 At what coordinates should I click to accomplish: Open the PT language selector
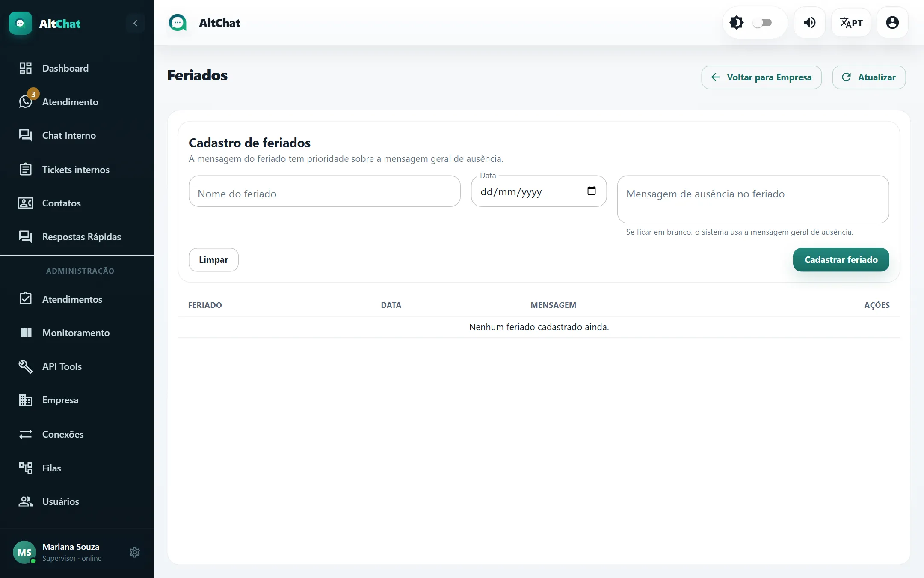(851, 22)
